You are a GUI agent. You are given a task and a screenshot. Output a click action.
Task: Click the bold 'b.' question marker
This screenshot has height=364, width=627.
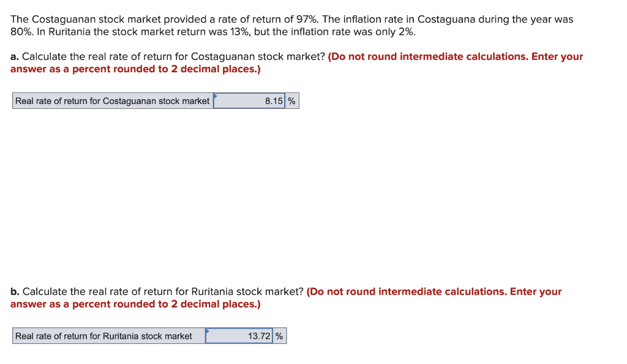tap(15, 292)
